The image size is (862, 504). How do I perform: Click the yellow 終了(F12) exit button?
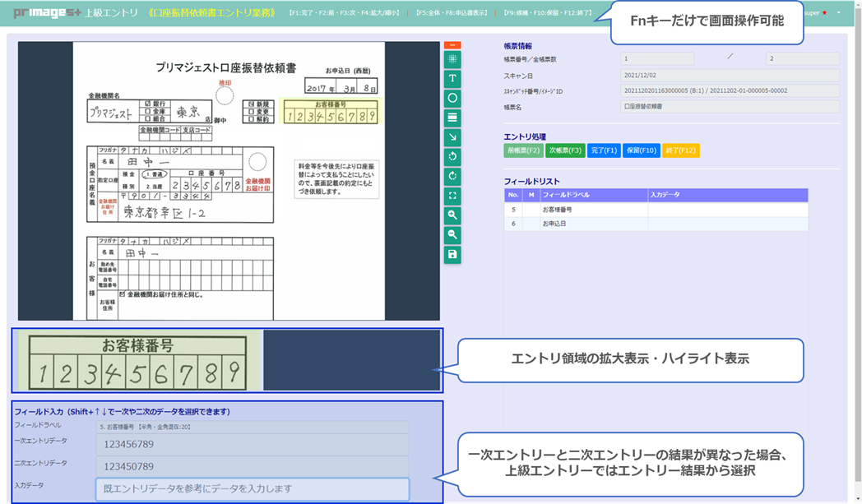pyautogui.click(x=680, y=150)
